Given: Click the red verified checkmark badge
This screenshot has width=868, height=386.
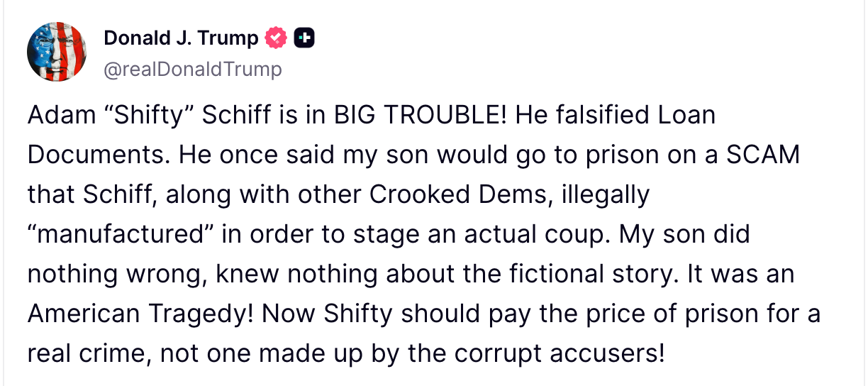Looking at the screenshot, I should [276, 38].
